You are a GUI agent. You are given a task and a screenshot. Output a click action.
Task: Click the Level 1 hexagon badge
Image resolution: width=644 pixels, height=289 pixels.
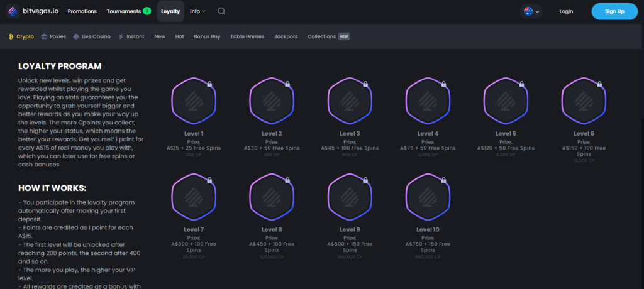(194, 101)
